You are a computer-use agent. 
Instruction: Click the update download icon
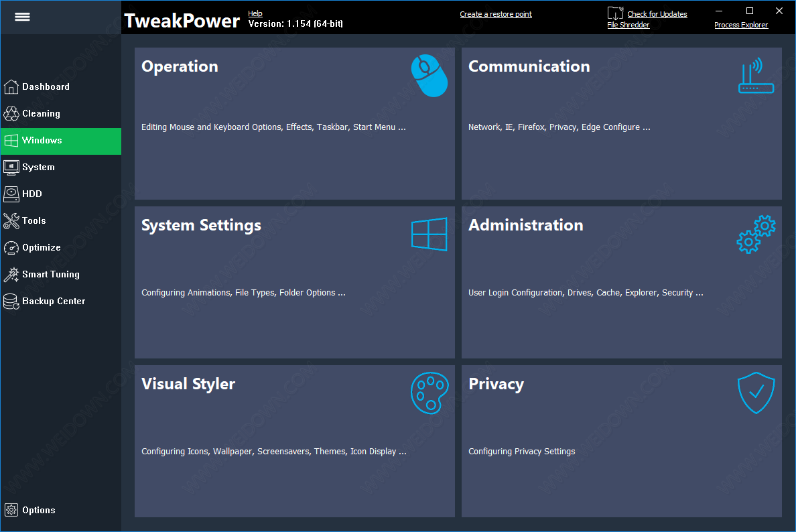tap(615, 13)
